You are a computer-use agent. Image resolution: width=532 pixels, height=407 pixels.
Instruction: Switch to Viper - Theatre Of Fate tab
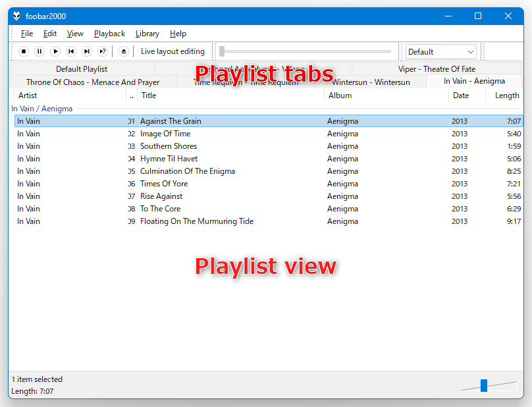(x=437, y=69)
